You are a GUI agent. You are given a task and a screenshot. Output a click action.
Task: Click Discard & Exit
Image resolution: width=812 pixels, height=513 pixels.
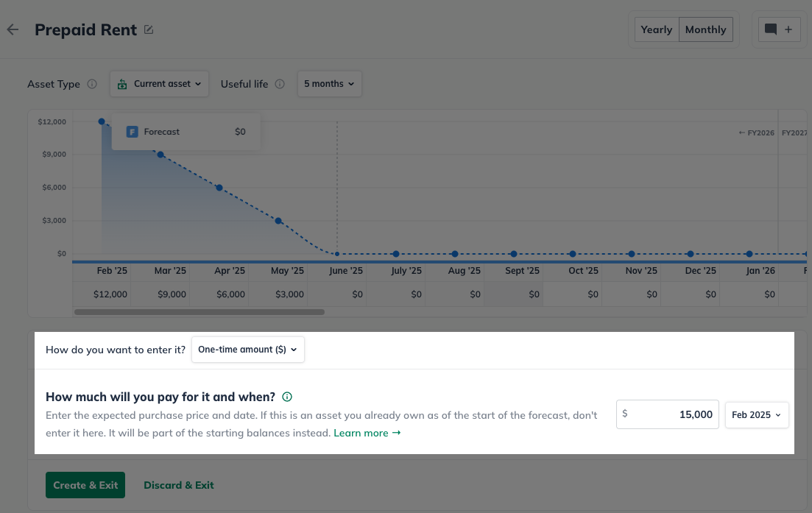(179, 485)
